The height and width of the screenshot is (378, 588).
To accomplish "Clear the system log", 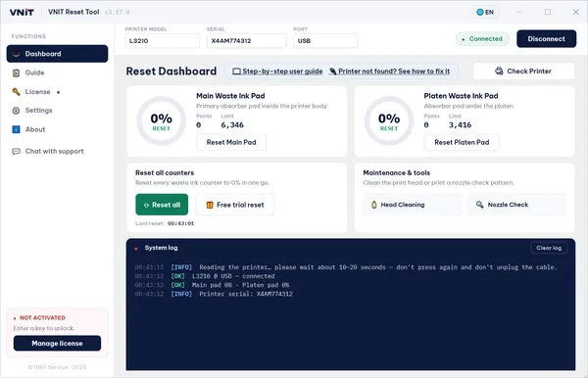I will tap(549, 248).
